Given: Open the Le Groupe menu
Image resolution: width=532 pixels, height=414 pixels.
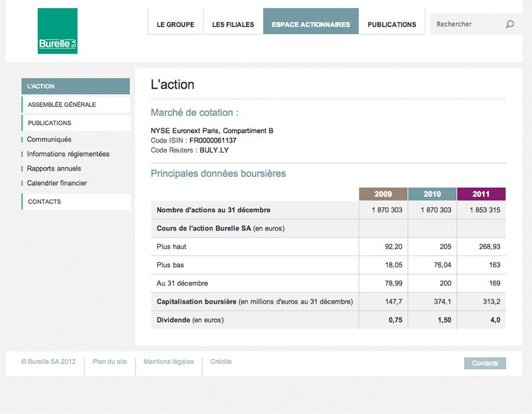Looking at the screenshot, I should pyautogui.click(x=175, y=24).
